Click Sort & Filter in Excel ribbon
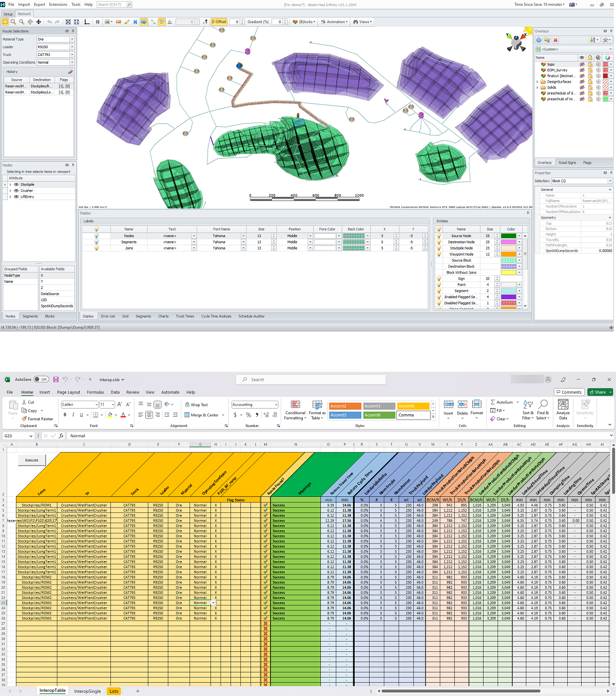 click(528, 411)
